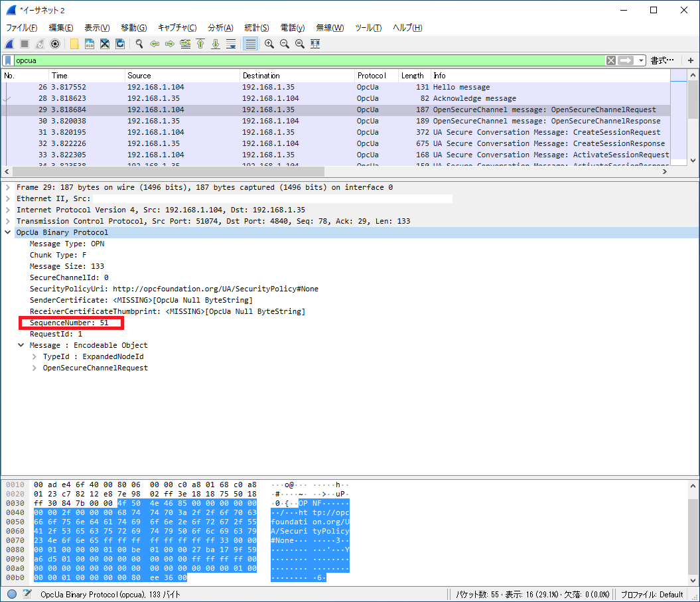This screenshot has width=700, height=602.
Task: Open expert information status bar icon
Action: [x=12, y=594]
